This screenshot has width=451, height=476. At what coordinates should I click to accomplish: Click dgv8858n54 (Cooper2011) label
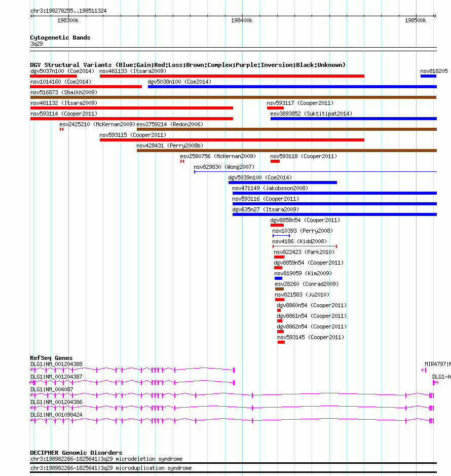click(x=305, y=220)
